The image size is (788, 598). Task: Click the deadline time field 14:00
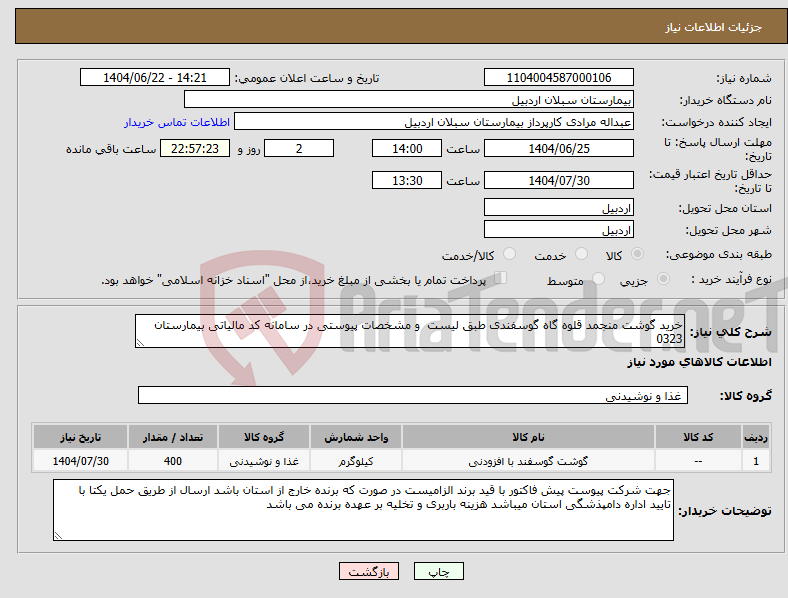407,148
